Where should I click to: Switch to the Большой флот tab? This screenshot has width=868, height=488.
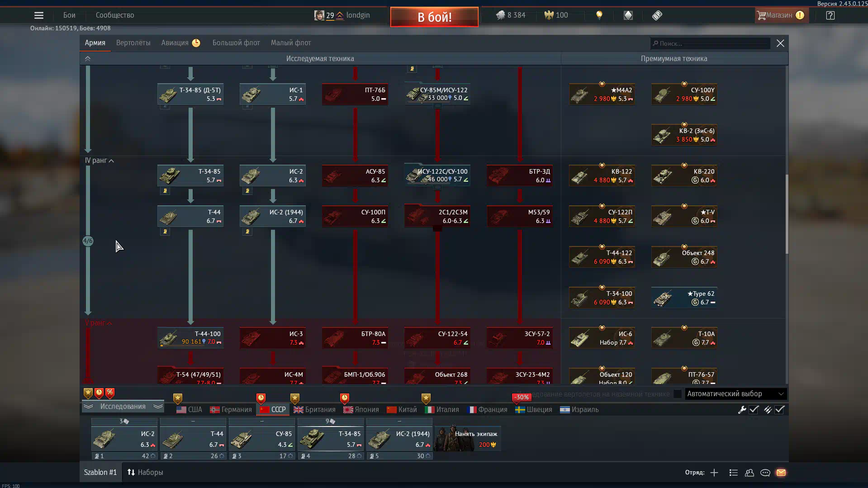236,43
